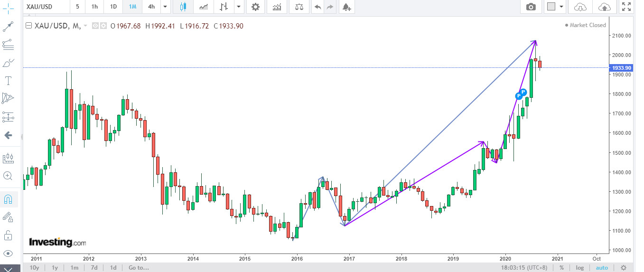The width and height of the screenshot is (644, 272).
Task: Create an alert with the bell icon
Action: point(346,7)
